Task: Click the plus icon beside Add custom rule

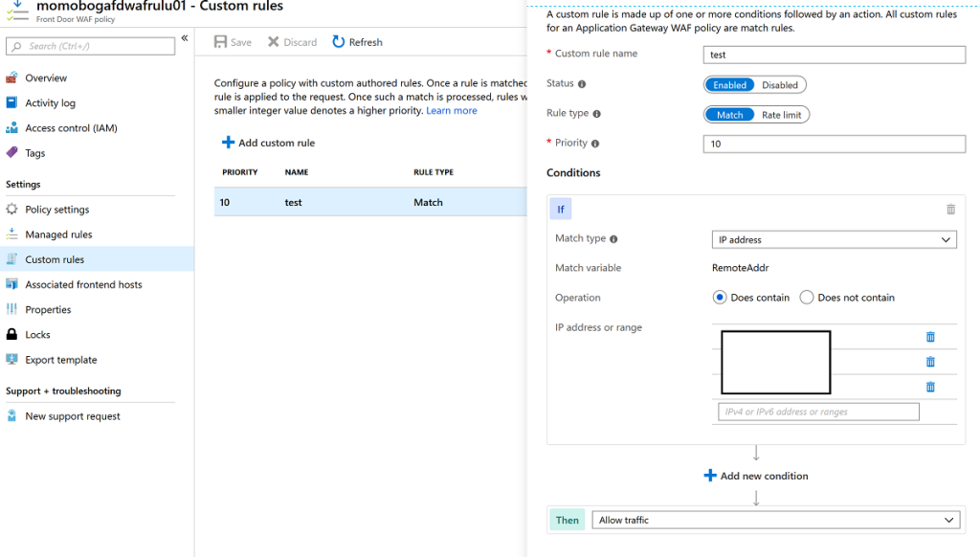Action: click(228, 143)
